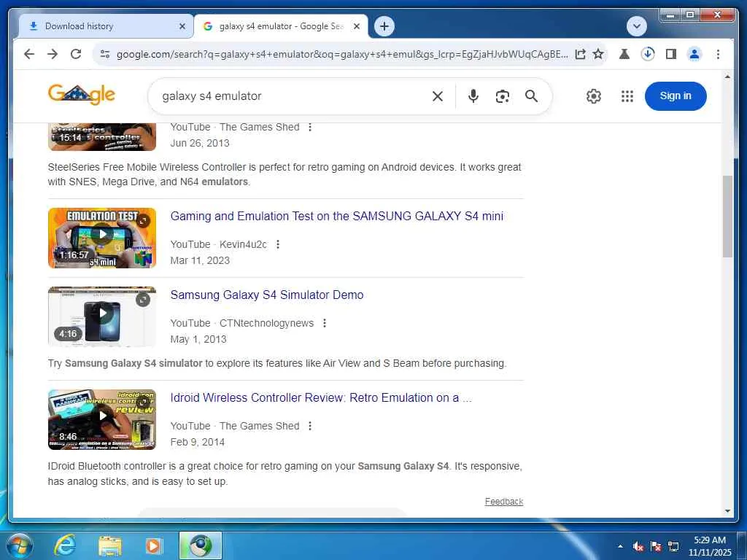The width and height of the screenshot is (747, 560).
Task: Click the network tray icon
Action: click(x=673, y=547)
